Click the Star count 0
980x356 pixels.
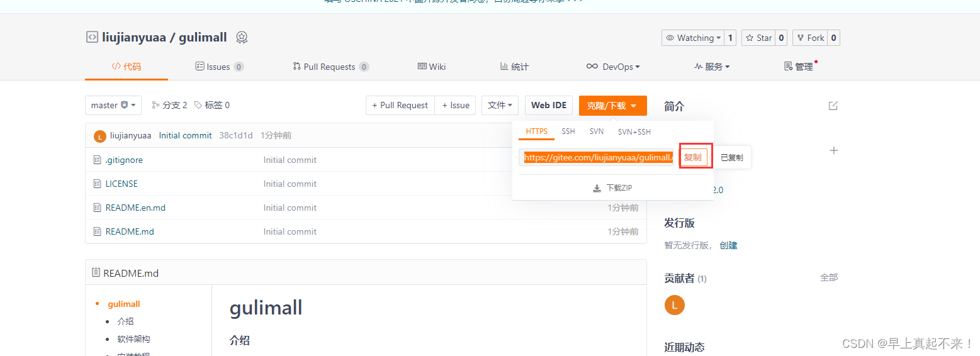(x=781, y=38)
